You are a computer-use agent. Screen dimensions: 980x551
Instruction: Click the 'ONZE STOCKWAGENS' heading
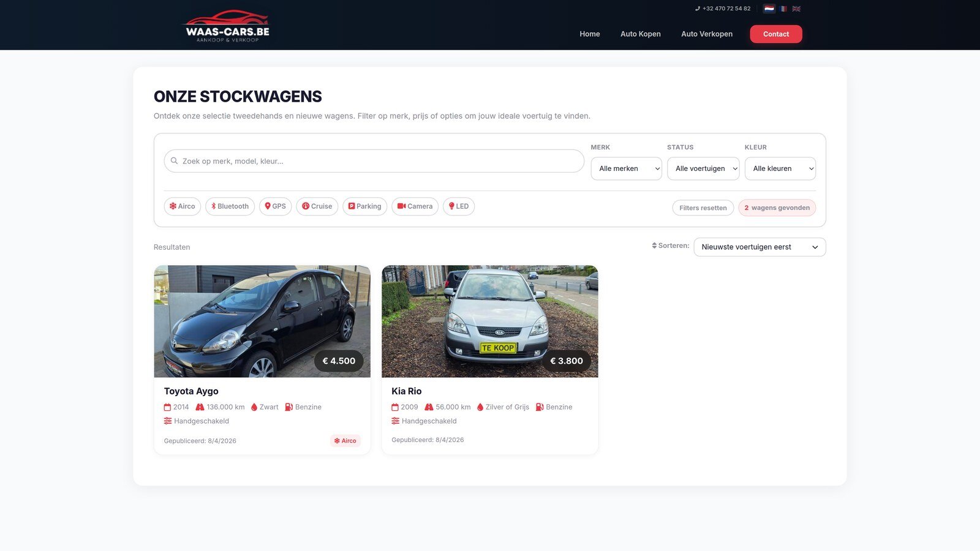238,97
